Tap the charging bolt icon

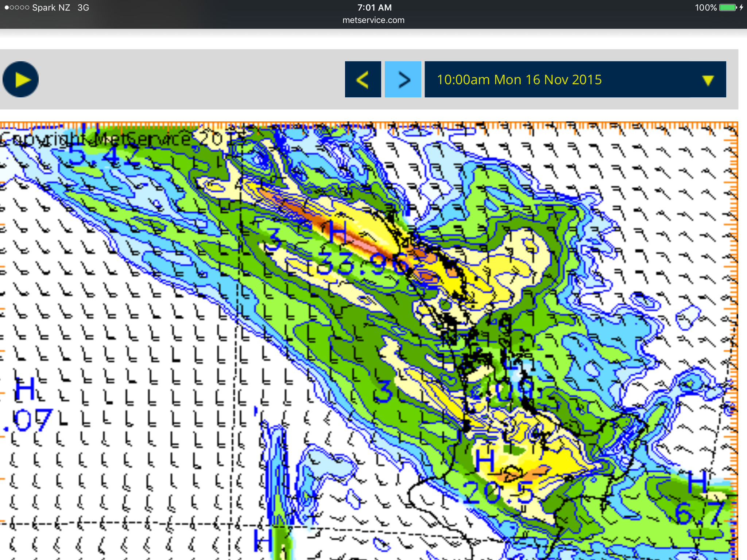(x=741, y=8)
